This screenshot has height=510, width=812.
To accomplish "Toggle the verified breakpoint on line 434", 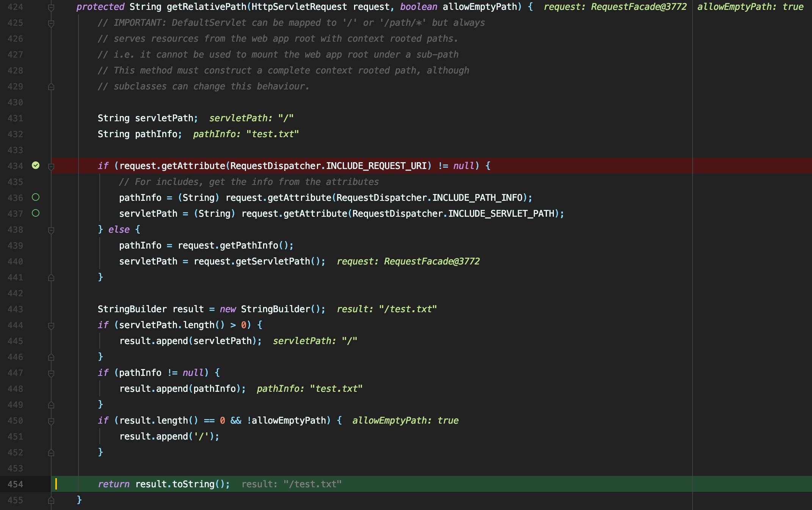I will tap(36, 165).
